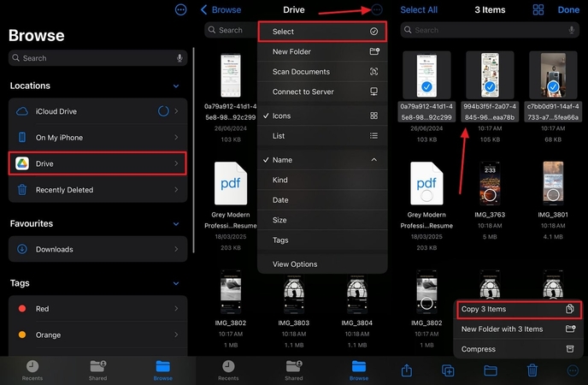Choose New Folder menu entry
This screenshot has height=385, width=588.
click(322, 52)
